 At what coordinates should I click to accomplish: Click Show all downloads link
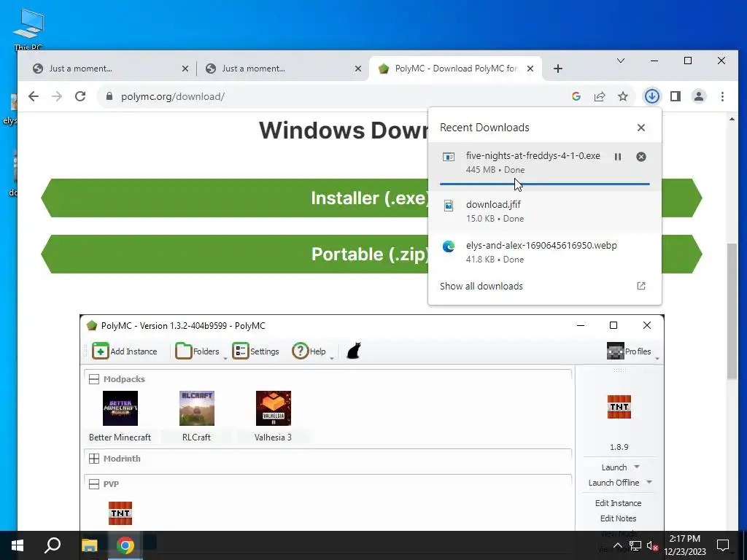481,286
